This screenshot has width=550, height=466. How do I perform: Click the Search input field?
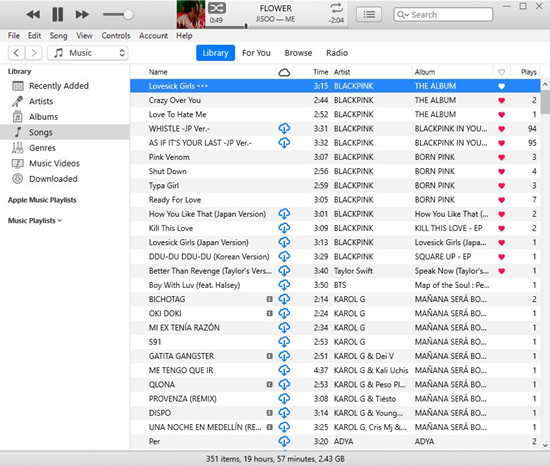click(443, 15)
